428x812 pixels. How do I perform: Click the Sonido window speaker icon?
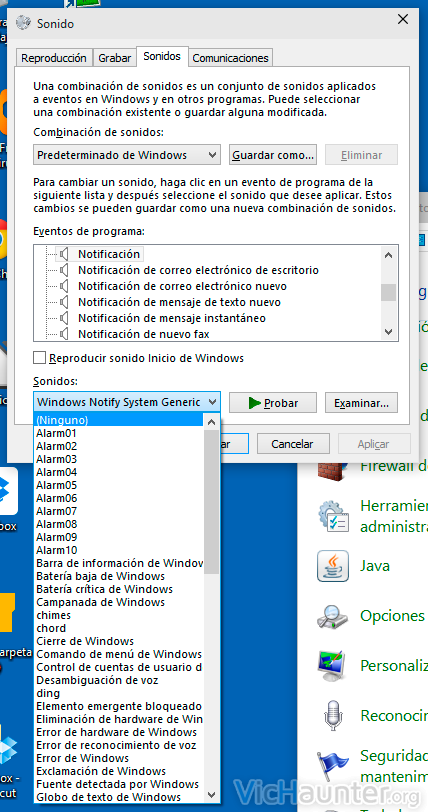[23, 23]
